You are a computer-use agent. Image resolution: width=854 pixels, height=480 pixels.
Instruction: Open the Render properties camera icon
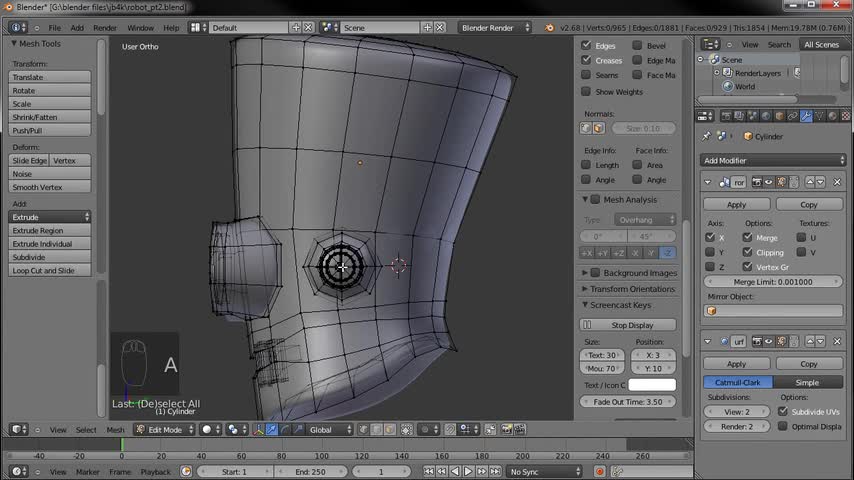(x=725, y=116)
